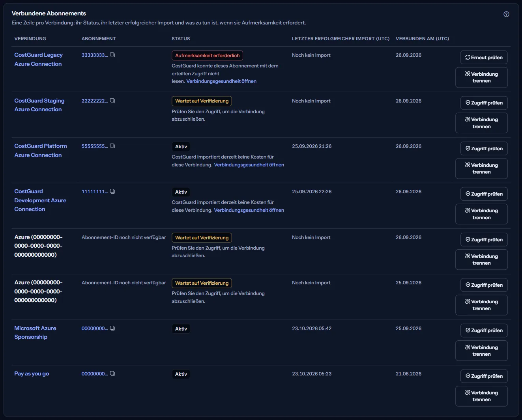Image resolution: width=522 pixels, height=420 pixels.
Task: Open Verbindungsgesundheit öffnen in Development row
Action: point(249,210)
